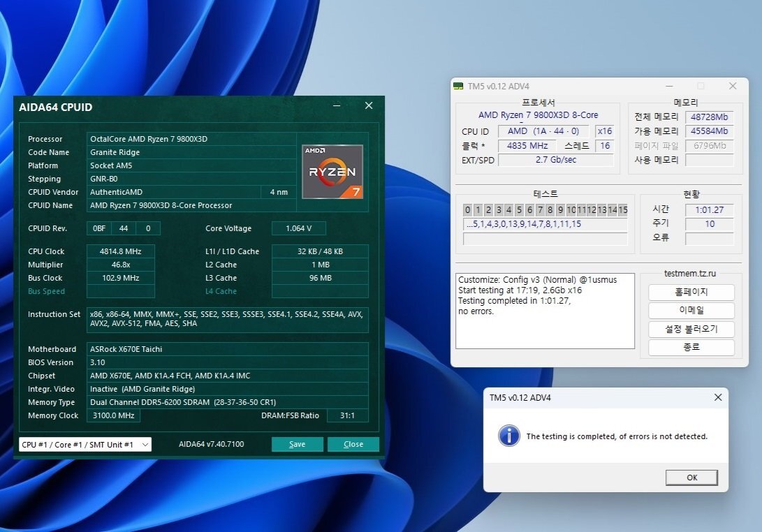Click the Platform value Socket AM5
The image size is (762, 532).
point(191,165)
